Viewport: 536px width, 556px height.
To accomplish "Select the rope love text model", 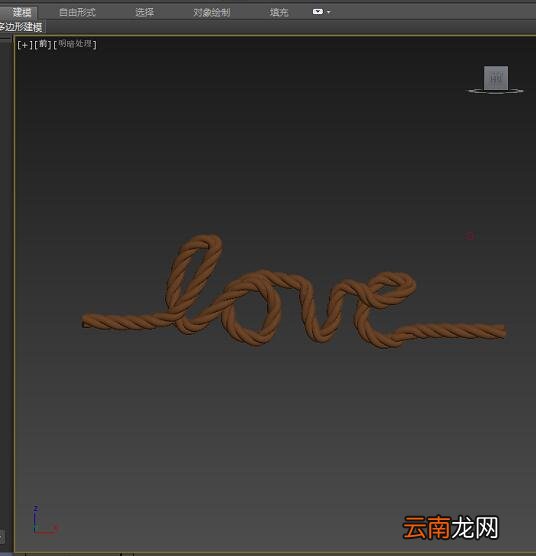I will pyautogui.click(x=294, y=291).
